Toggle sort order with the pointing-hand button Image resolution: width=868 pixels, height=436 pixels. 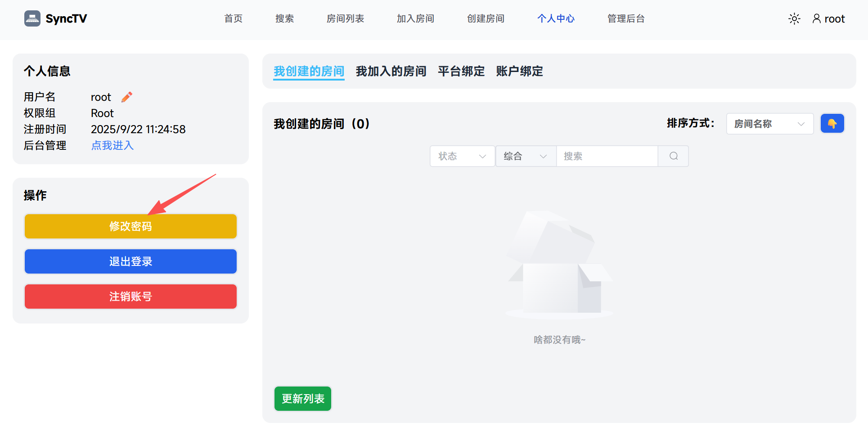click(832, 123)
